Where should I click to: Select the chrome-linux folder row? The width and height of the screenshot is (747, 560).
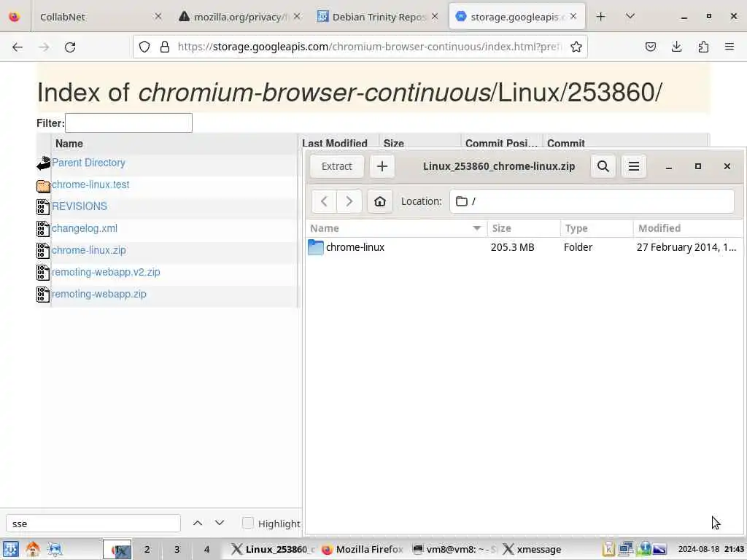point(525,247)
